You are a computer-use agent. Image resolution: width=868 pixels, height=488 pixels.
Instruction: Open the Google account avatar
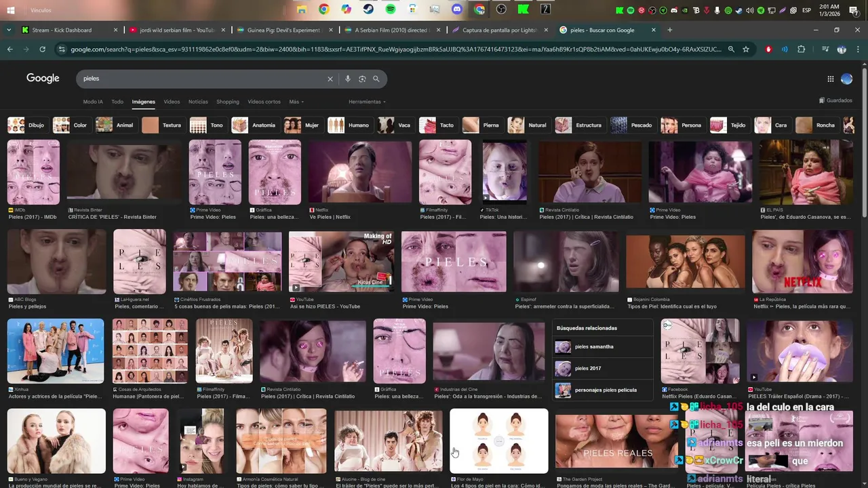coord(846,79)
